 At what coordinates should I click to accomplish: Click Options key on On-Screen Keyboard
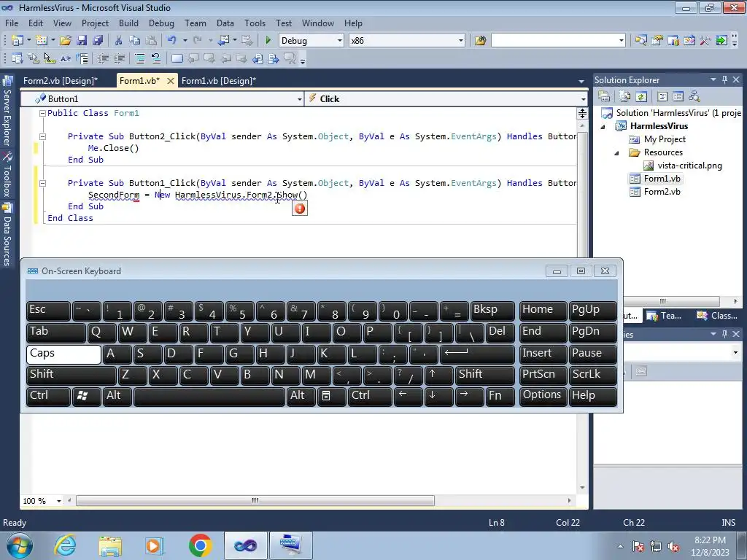[543, 396]
